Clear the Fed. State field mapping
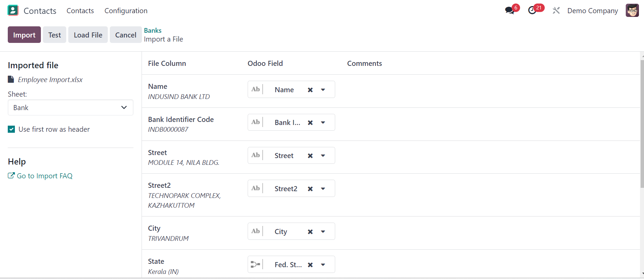 310,265
